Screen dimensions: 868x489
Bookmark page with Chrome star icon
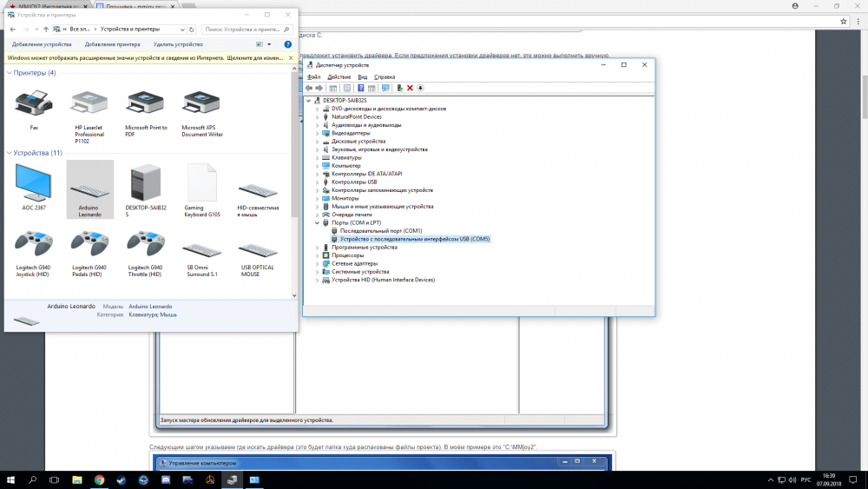point(844,22)
